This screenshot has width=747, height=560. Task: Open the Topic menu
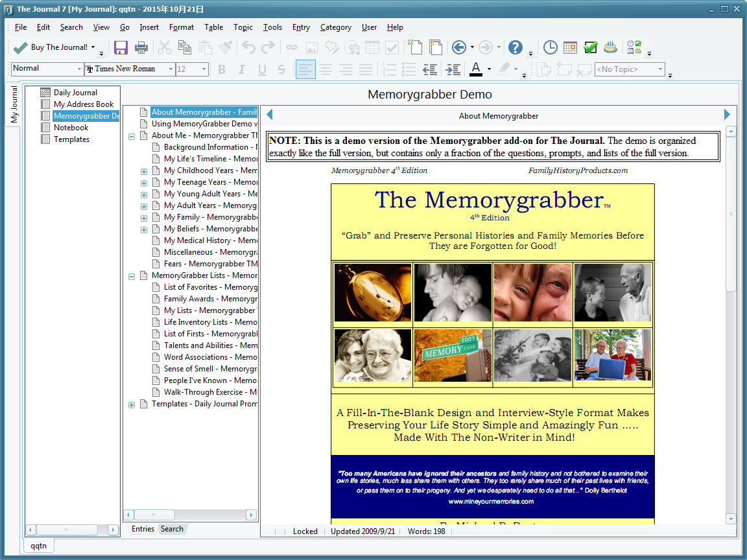(x=243, y=27)
